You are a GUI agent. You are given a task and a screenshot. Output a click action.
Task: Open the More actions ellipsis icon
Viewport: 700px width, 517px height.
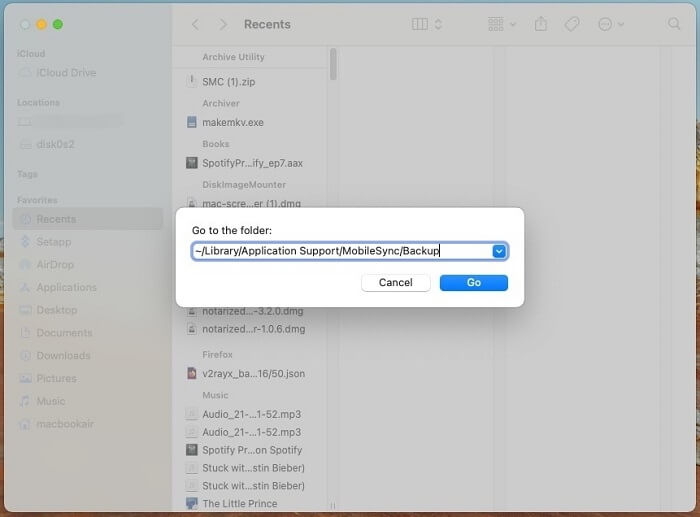605,24
